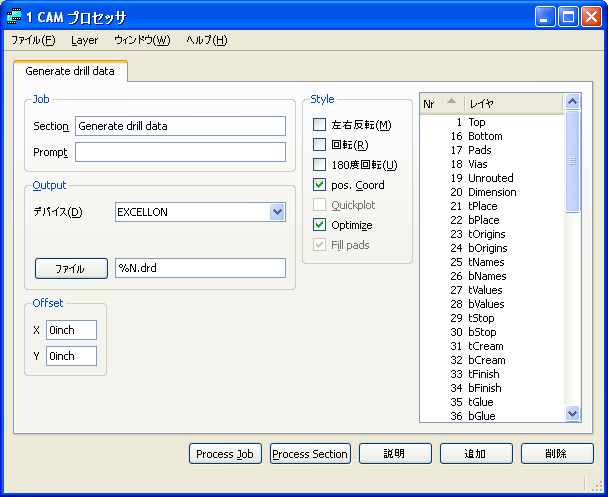The height and width of the screenshot is (497, 608).
Task: Select layer 29 tStop
Action: [492, 318]
